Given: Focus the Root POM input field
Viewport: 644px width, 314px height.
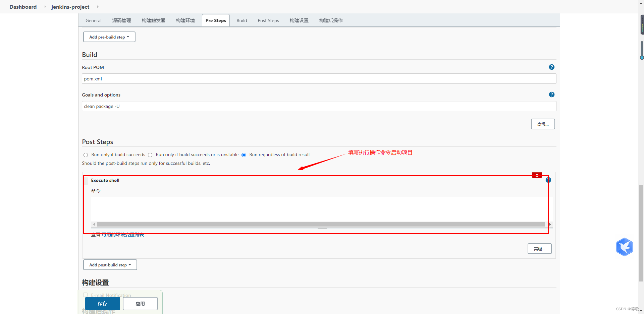Looking at the screenshot, I should click(319, 79).
